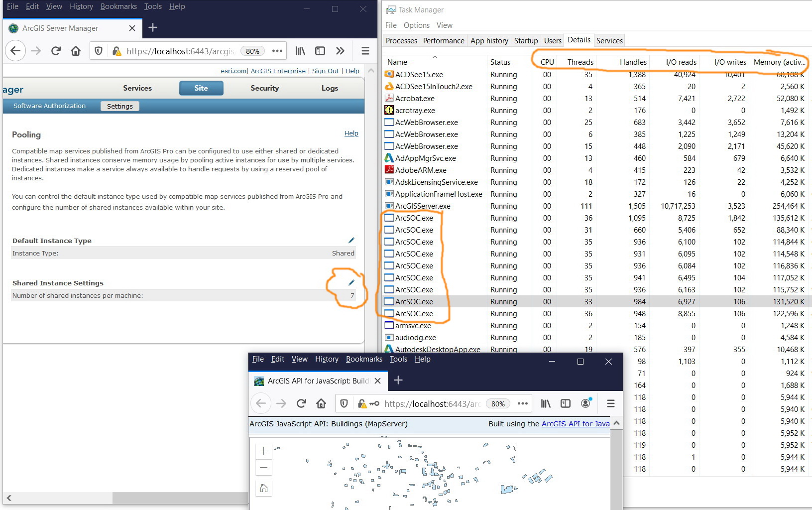Reset Buildings map to default extent
Screen dimensions: 812x510
tap(264, 488)
